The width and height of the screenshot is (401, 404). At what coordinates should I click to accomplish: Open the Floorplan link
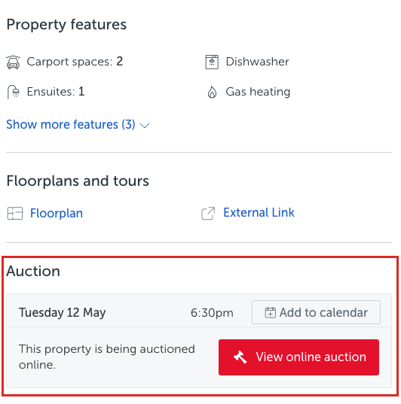[x=56, y=213]
